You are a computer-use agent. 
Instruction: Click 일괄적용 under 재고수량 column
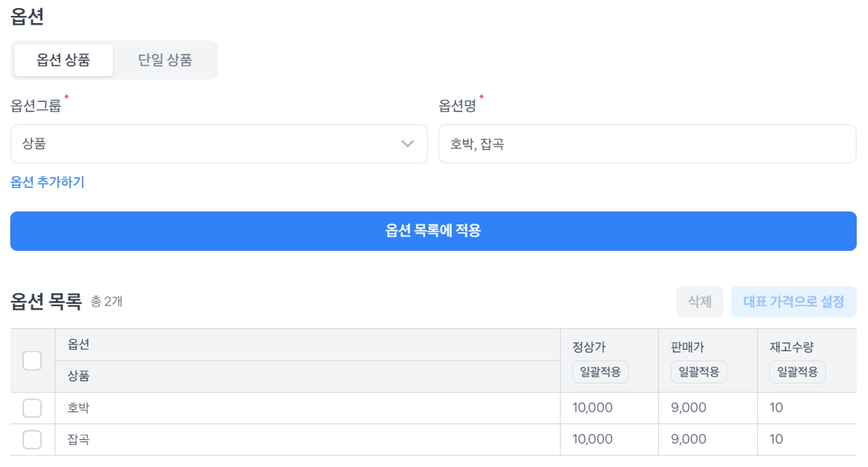(797, 372)
